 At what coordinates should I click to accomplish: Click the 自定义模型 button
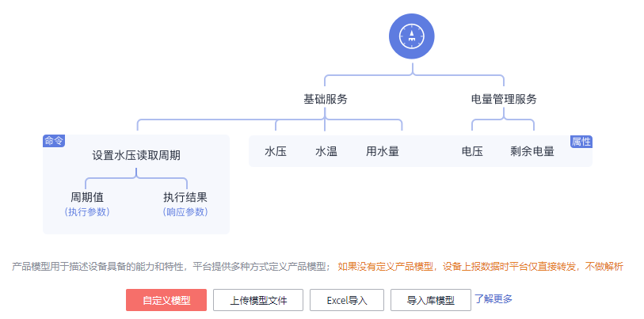(x=166, y=300)
